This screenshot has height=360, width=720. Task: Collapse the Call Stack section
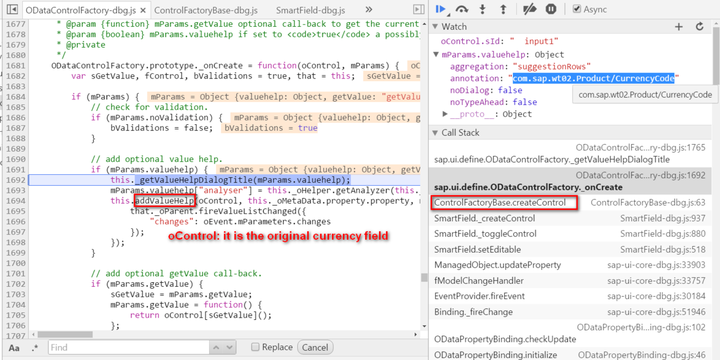tap(436, 133)
